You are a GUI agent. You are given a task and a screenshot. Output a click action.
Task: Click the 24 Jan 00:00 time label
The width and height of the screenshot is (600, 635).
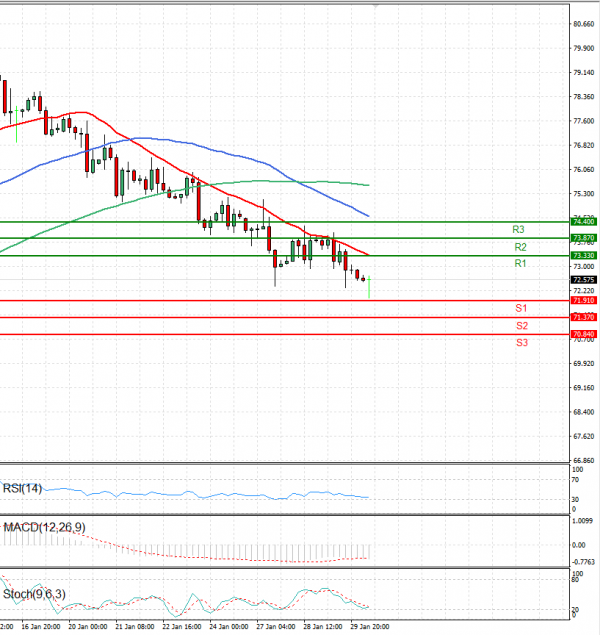229,627
